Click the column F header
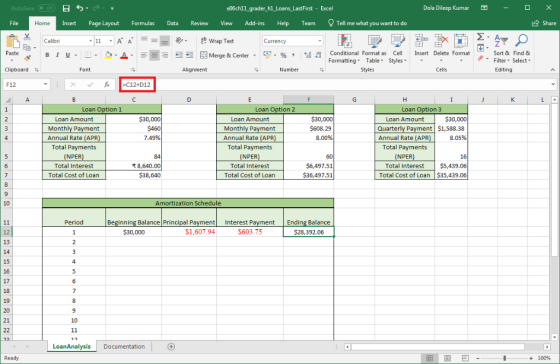The width and height of the screenshot is (560, 364). (309, 100)
